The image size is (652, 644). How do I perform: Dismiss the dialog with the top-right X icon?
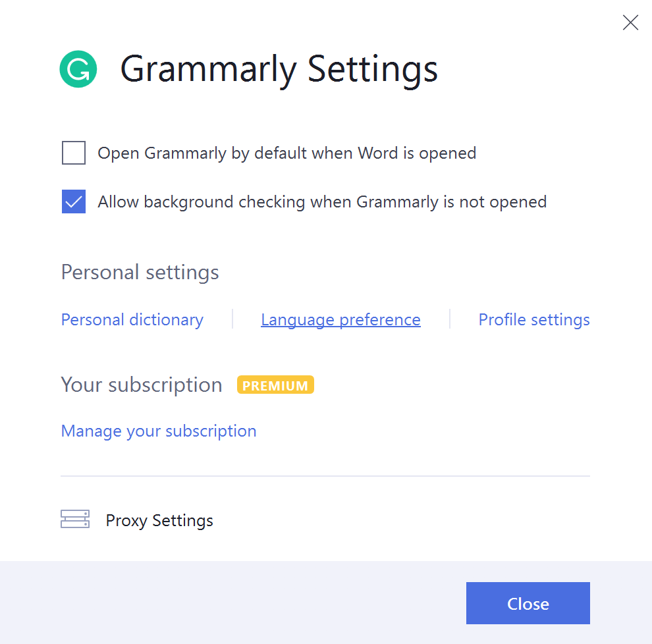click(x=630, y=23)
